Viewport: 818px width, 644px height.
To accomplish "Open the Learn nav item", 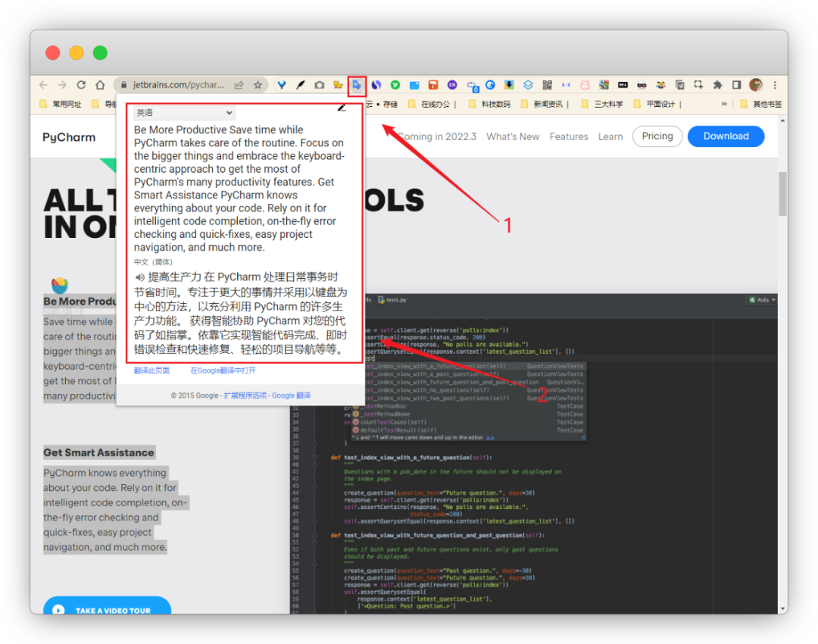I will click(x=610, y=136).
